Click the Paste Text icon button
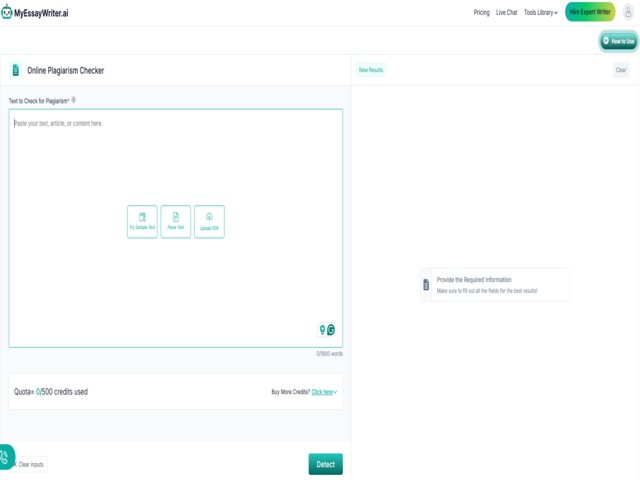Screen dimensions: 640x480 click(x=175, y=221)
